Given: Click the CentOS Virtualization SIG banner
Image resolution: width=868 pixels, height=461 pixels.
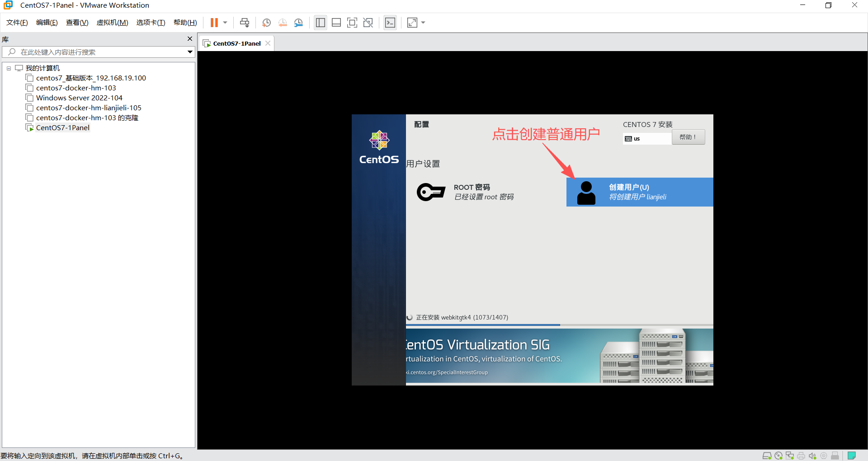Looking at the screenshot, I should pos(560,356).
